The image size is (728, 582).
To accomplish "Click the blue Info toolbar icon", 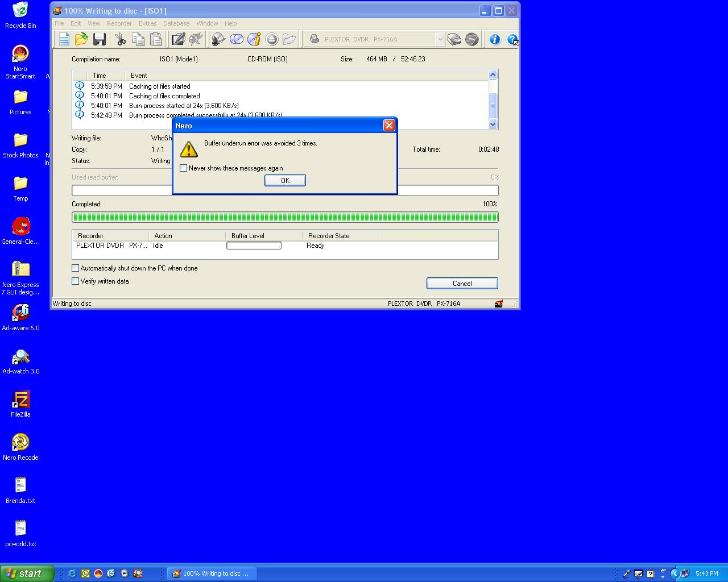I will (495, 39).
